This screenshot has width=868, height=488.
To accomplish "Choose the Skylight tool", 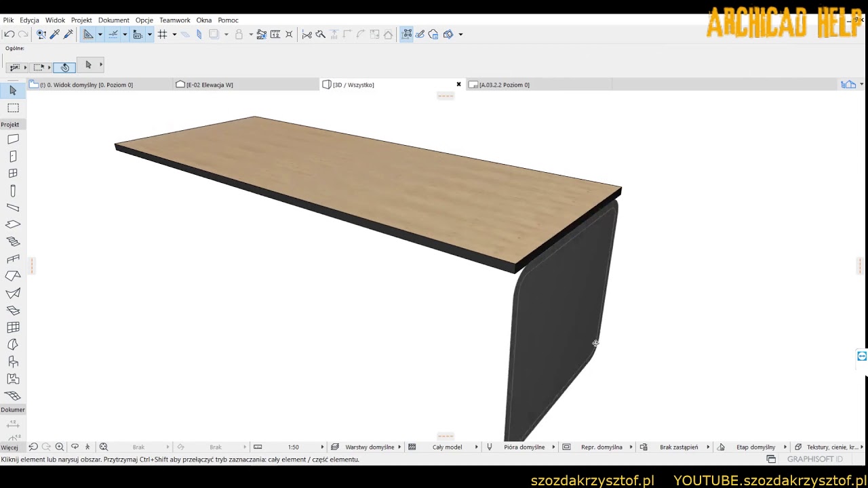I will click(x=13, y=310).
